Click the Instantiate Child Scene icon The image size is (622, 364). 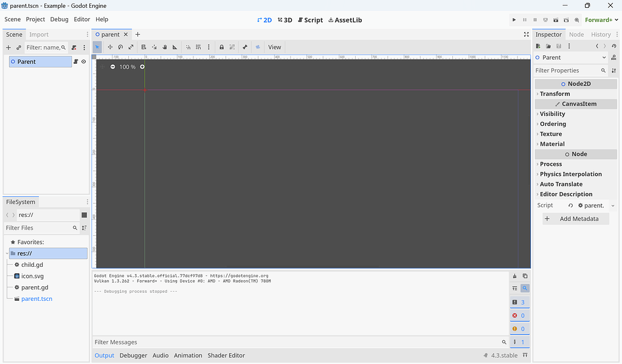coord(18,47)
